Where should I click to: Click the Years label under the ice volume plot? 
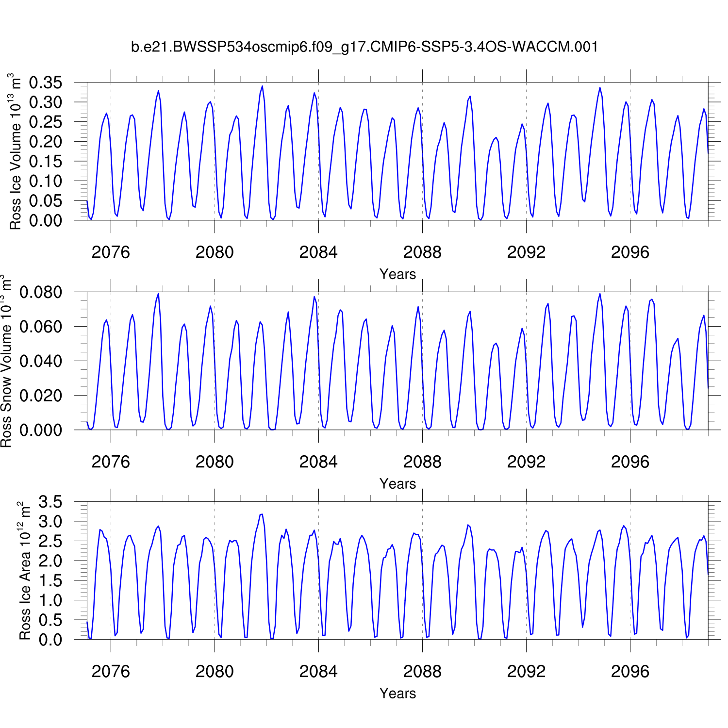(x=397, y=274)
